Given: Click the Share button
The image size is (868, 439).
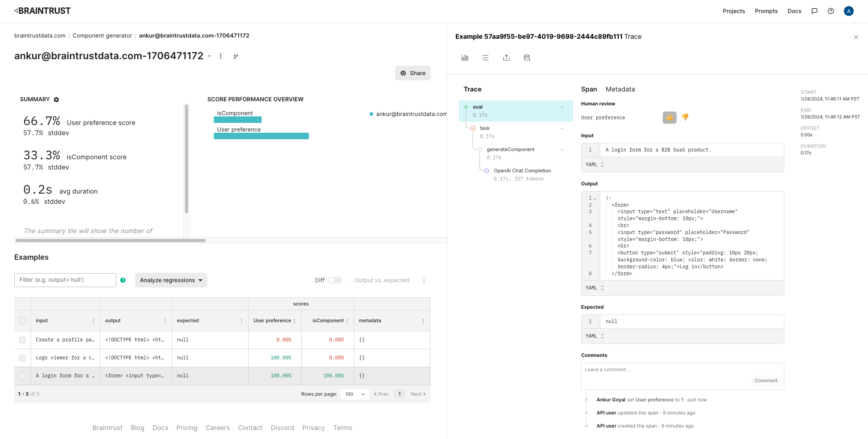Looking at the screenshot, I should tap(413, 73).
